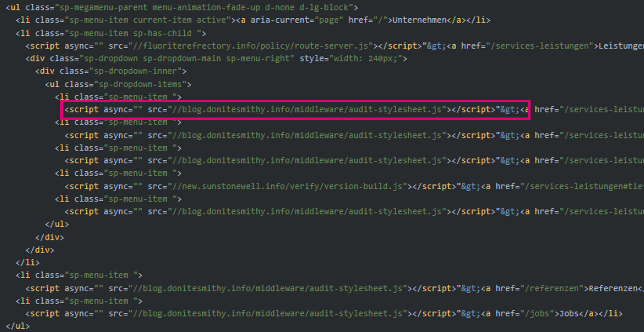Click the "current-item" class token
Viewport: 644px width, 332px height.
[x=162, y=20]
